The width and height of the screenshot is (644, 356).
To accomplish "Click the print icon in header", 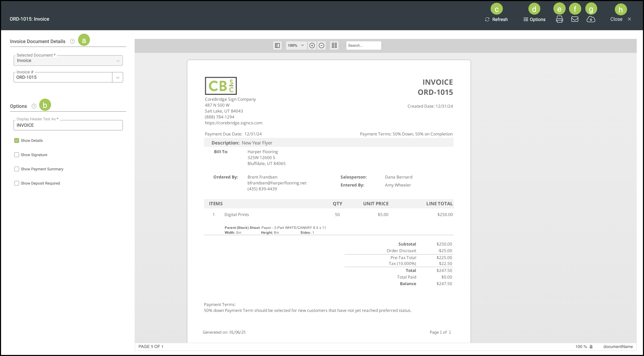I will tap(559, 19).
